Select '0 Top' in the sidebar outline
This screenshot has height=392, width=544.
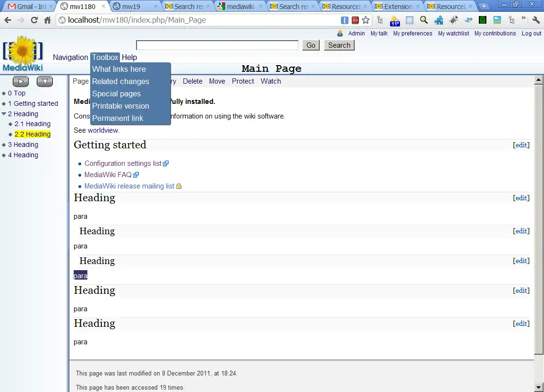click(17, 93)
